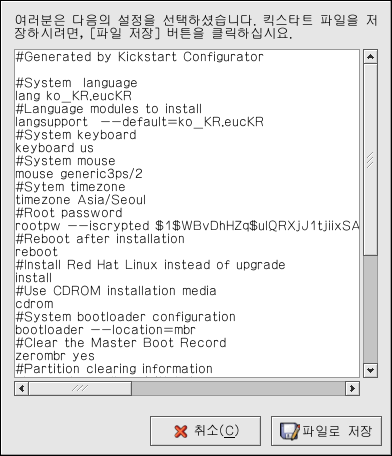Click the 취소 cancel button label
The width and height of the screenshot is (392, 456).
[x=216, y=431]
